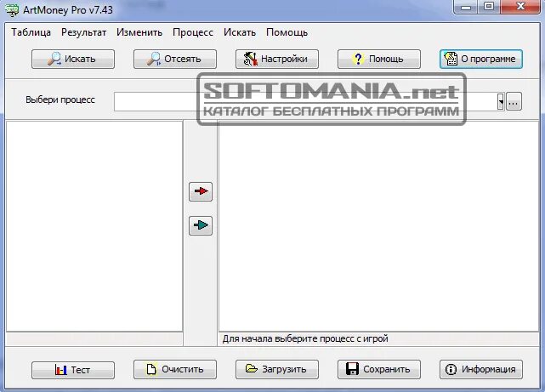The image size is (545, 392).
Task: Click status text Для начала выберите процесс
Action: 305,338
